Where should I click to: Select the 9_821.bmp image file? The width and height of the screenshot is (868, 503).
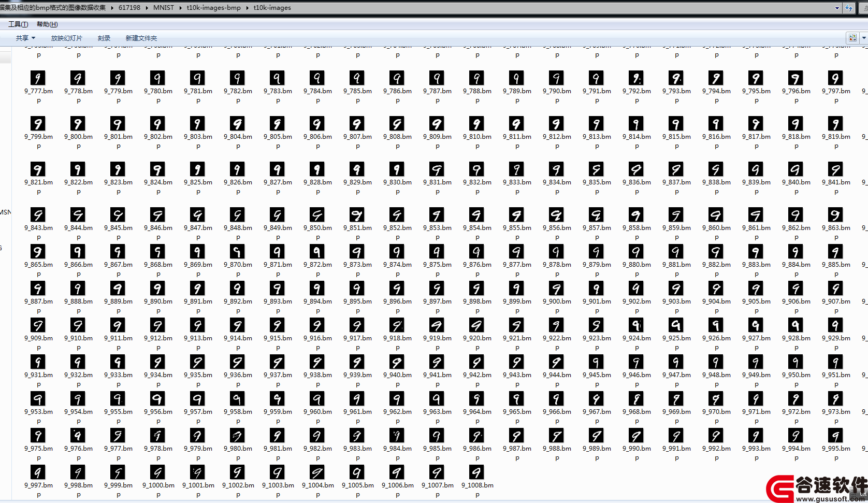pyautogui.click(x=38, y=177)
